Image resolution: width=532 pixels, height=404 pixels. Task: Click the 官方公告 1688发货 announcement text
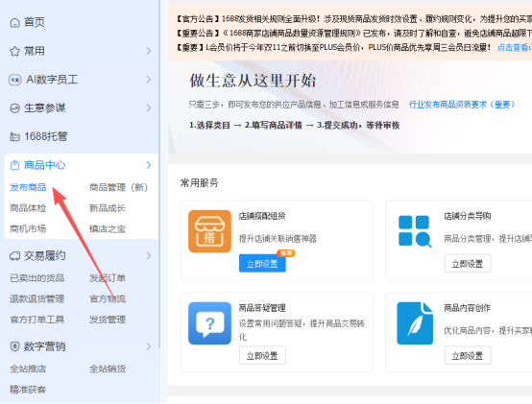pyautogui.click(x=354, y=19)
